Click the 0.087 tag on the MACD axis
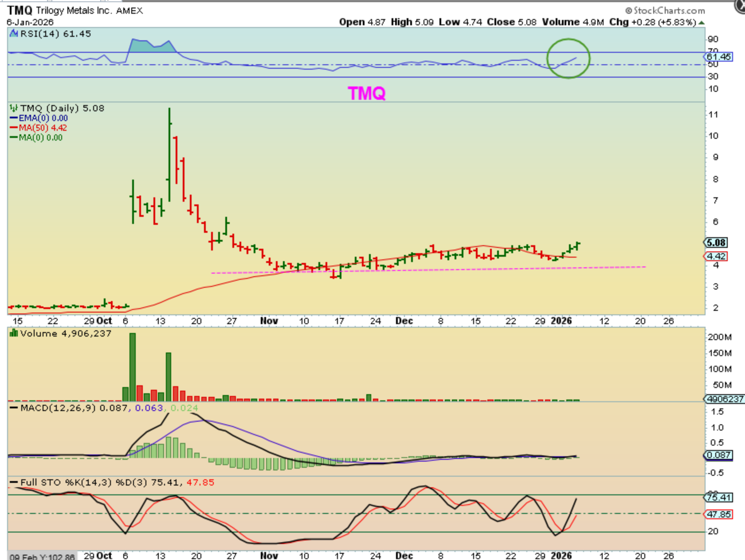 718,455
